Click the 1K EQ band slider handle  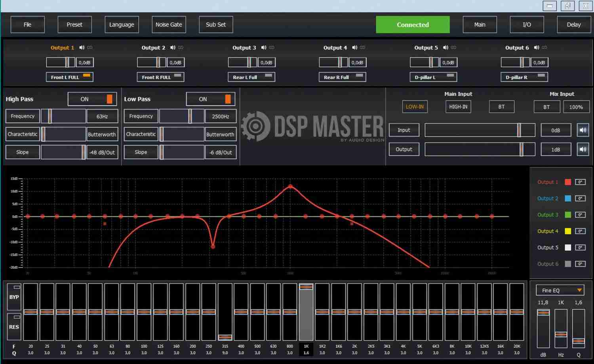[x=306, y=287]
